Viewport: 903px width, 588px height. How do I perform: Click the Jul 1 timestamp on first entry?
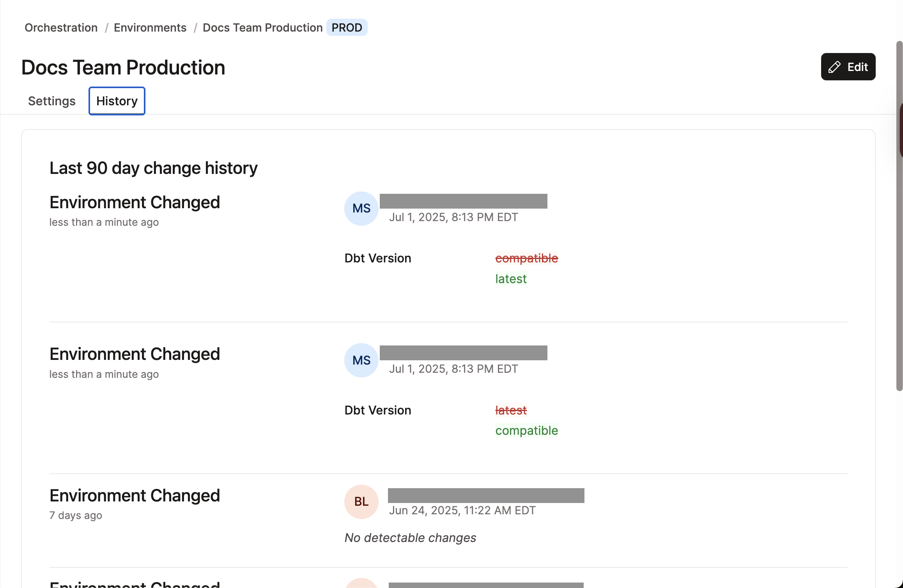tap(453, 217)
